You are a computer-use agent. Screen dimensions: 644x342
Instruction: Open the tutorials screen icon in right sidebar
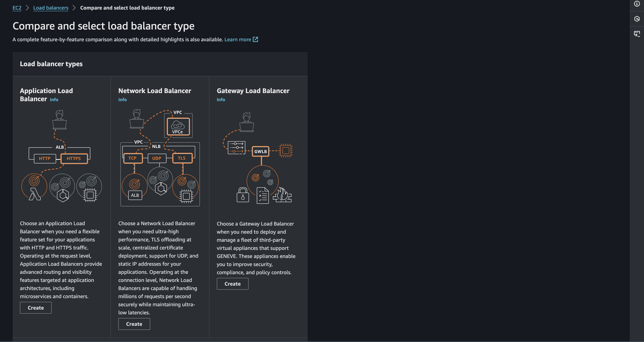637,34
